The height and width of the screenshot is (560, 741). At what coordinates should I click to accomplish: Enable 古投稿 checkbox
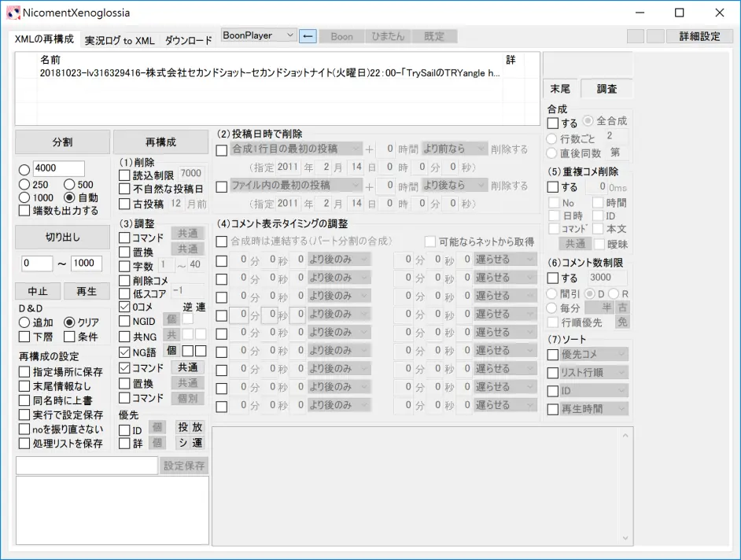tap(124, 204)
